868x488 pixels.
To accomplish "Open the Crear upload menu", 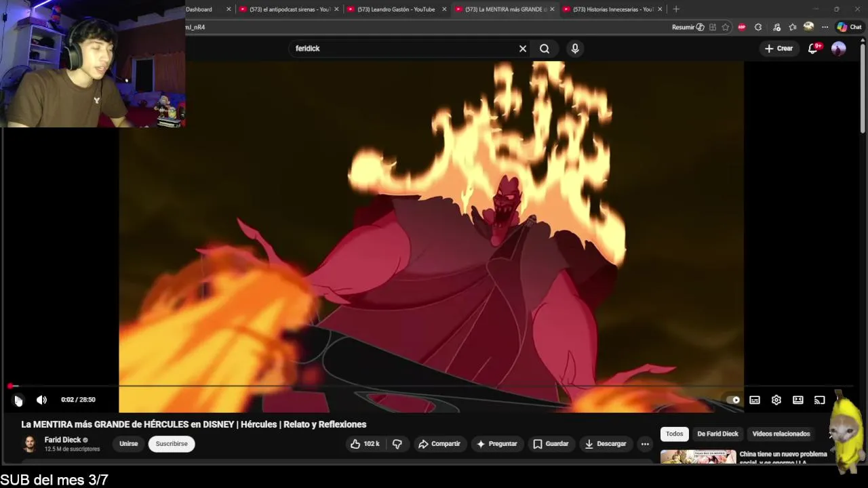I will pyautogui.click(x=778, y=49).
